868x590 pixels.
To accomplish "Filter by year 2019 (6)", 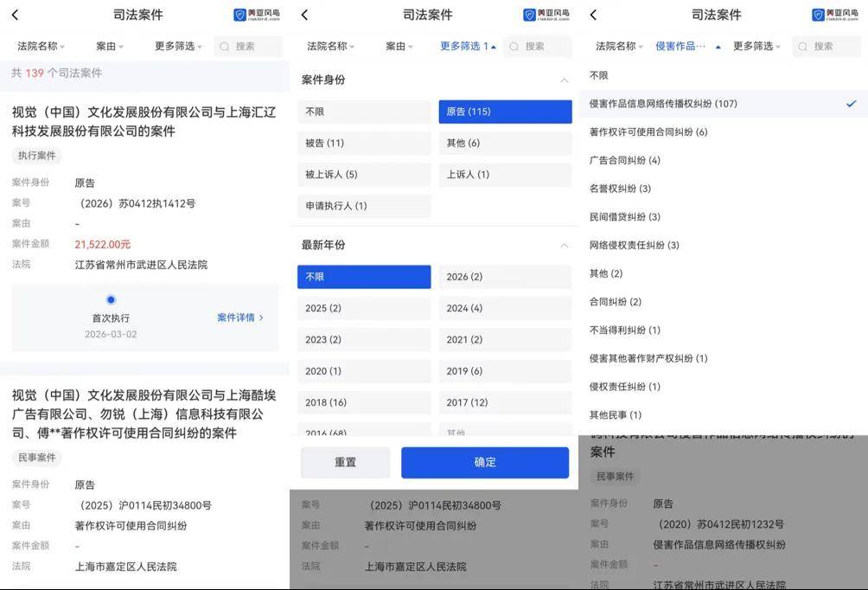I will click(506, 371).
